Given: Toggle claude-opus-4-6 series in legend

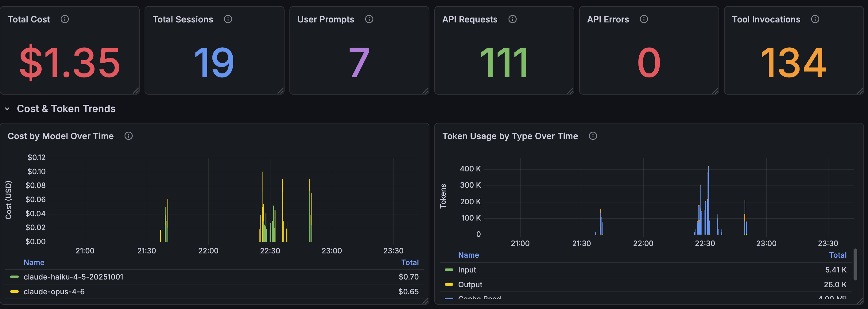Looking at the screenshot, I should 54,291.
